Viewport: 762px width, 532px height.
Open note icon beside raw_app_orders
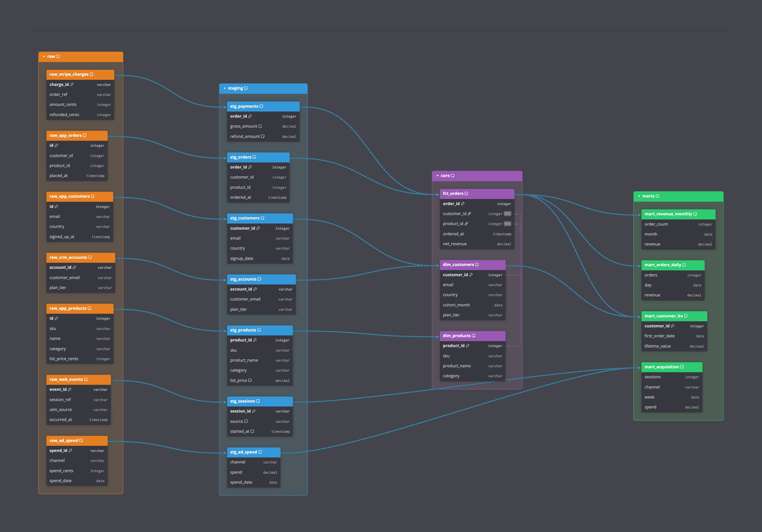click(x=84, y=135)
